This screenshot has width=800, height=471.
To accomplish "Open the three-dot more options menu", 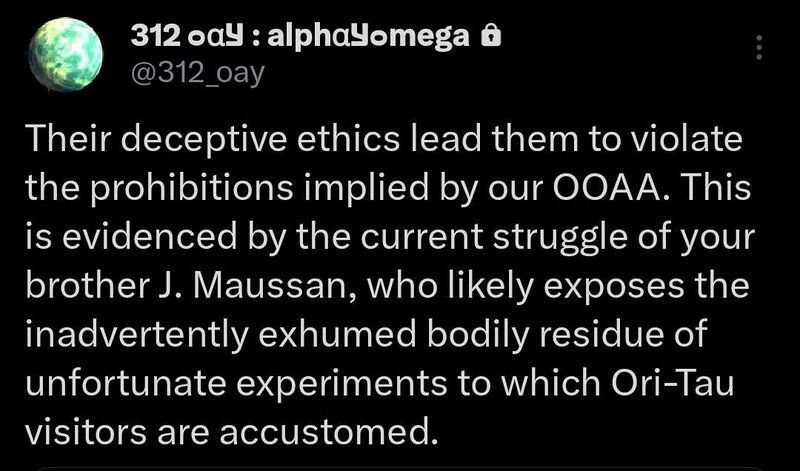I will coord(759,47).
